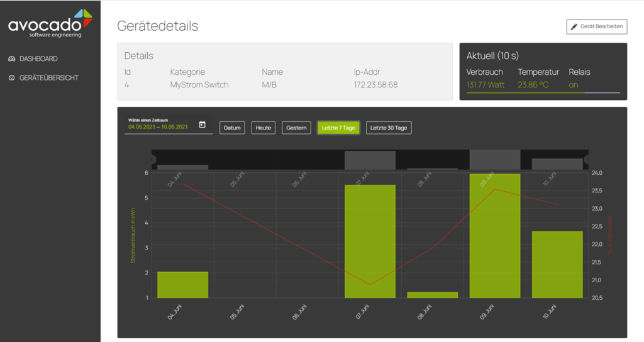The image size is (644, 342).
Task: Go to Geräteübersicht in the sidebar
Action: (x=48, y=78)
